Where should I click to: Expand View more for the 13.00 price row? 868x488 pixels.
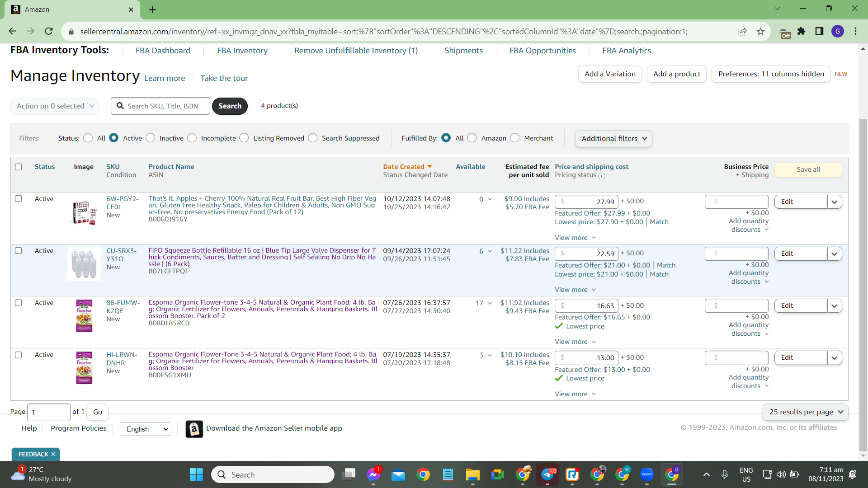coord(576,394)
